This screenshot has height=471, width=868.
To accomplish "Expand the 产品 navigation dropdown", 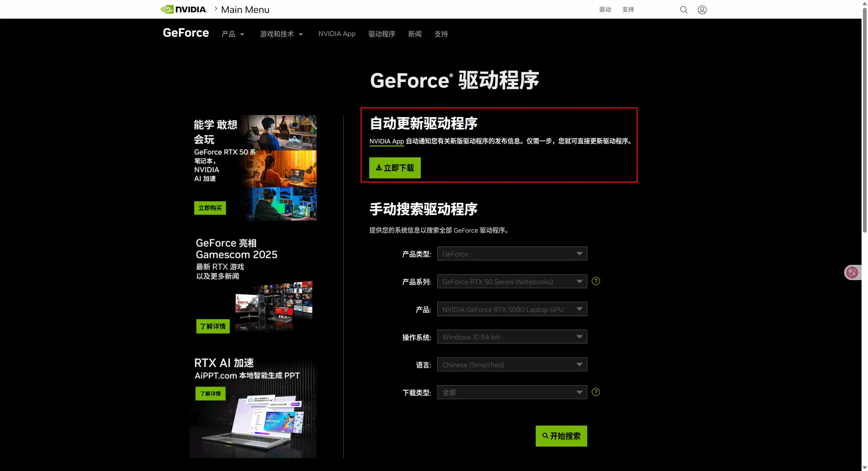I will point(233,34).
